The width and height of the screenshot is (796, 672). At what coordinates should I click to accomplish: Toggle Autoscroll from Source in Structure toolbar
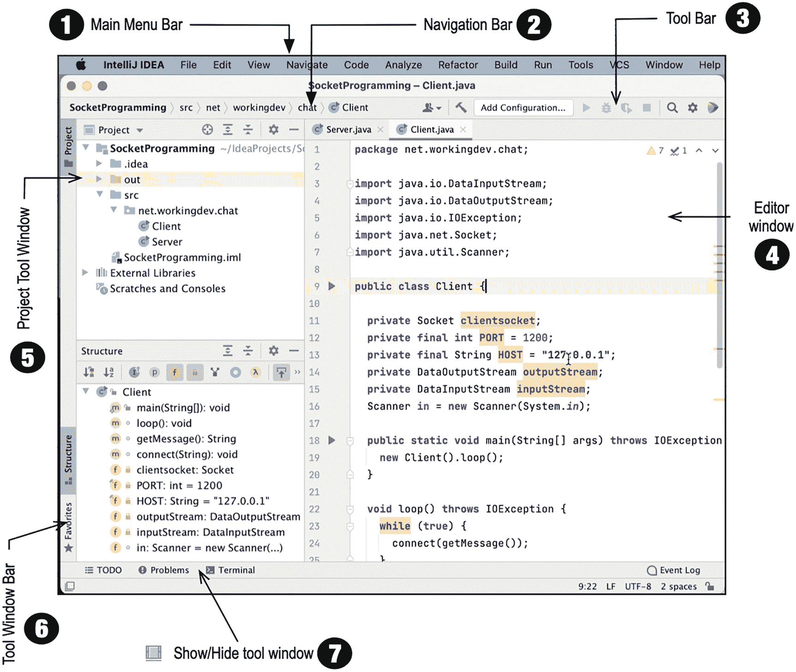(281, 372)
